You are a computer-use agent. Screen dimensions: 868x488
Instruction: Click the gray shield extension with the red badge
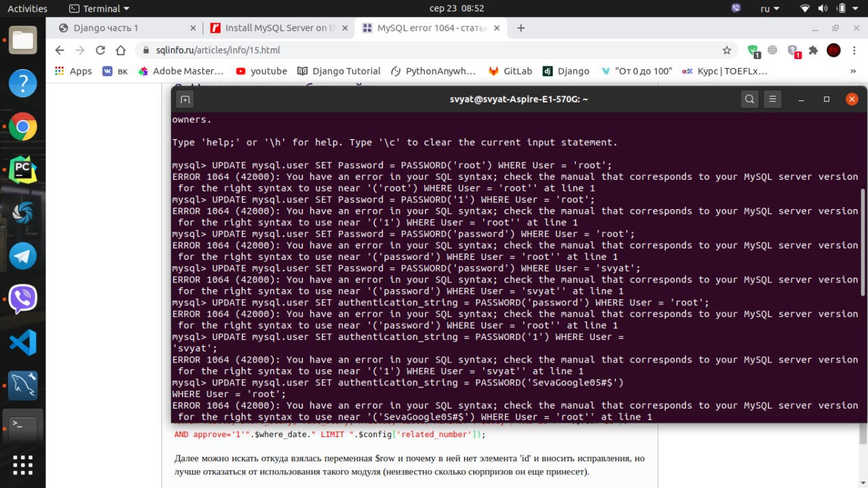tap(793, 50)
